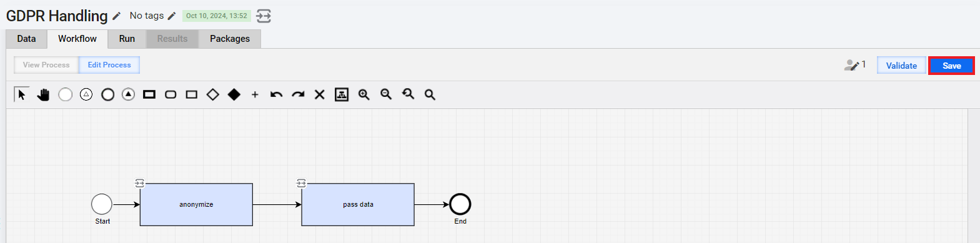Select the rounded rectangle shape tool

click(171, 94)
